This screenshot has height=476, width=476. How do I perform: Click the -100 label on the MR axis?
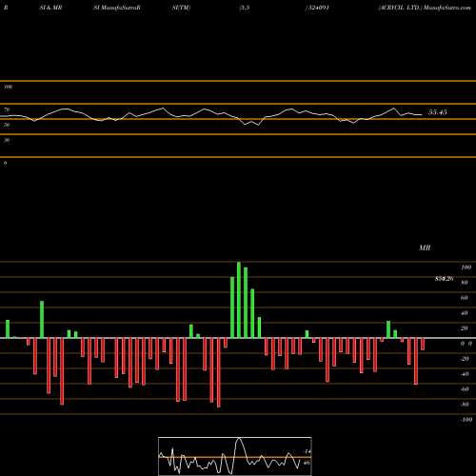pyautogui.click(x=466, y=420)
